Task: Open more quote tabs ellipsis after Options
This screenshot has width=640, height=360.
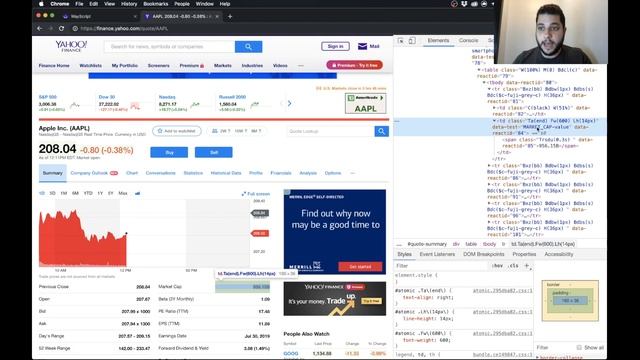Action: coord(353,173)
